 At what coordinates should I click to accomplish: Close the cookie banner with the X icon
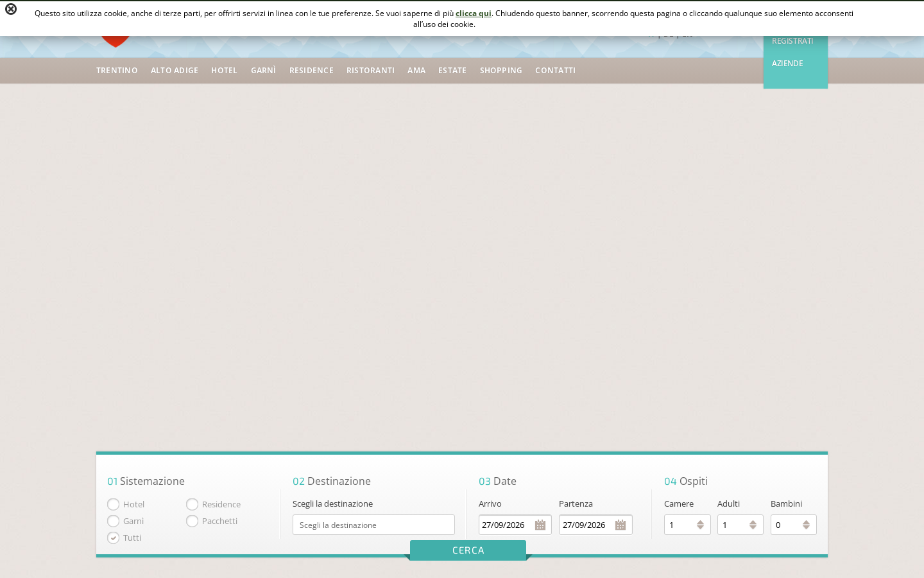(11, 9)
